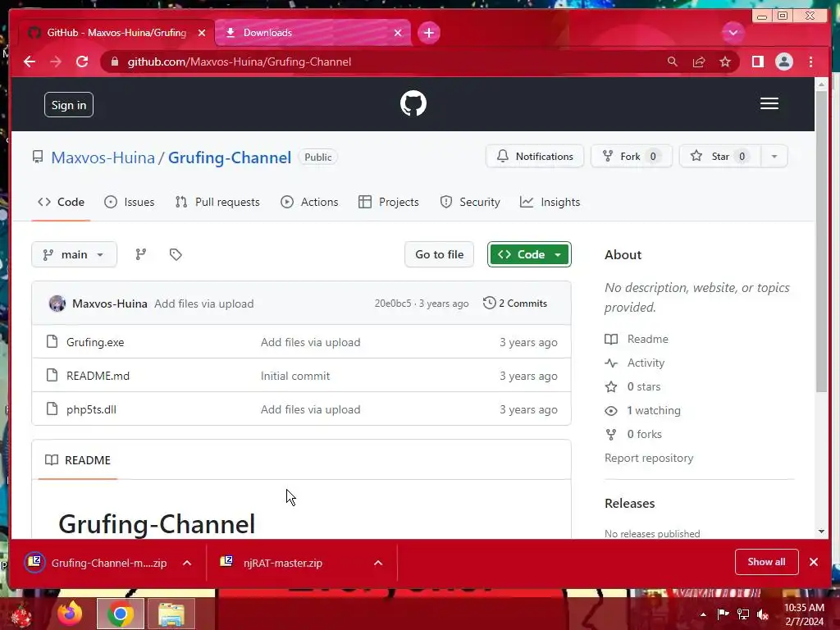Expand njRAT-master.zip download options
840x630 pixels.
click(378, 563)
